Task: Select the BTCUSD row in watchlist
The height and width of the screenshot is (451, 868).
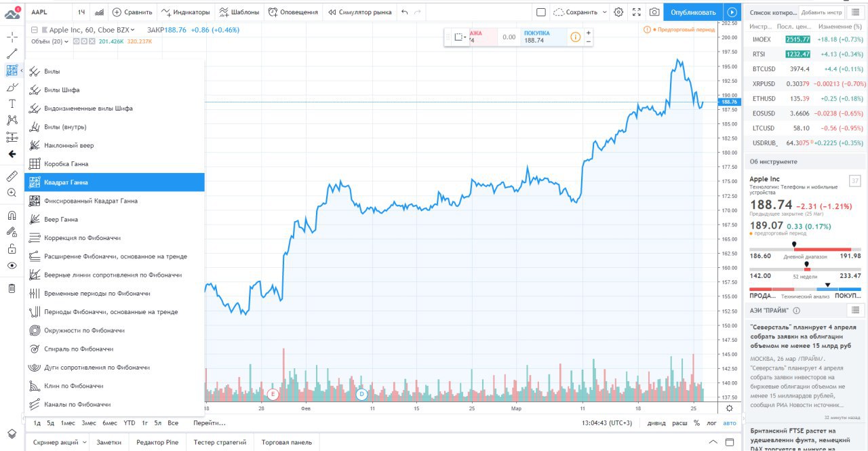Action: (806, 69)
